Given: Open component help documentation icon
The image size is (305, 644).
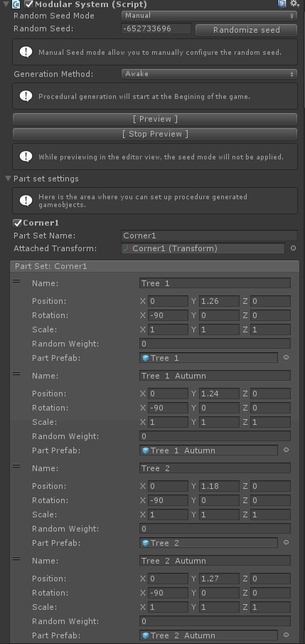Looking at the screenshot, I should pyautogui.click(x=282, y=4).
